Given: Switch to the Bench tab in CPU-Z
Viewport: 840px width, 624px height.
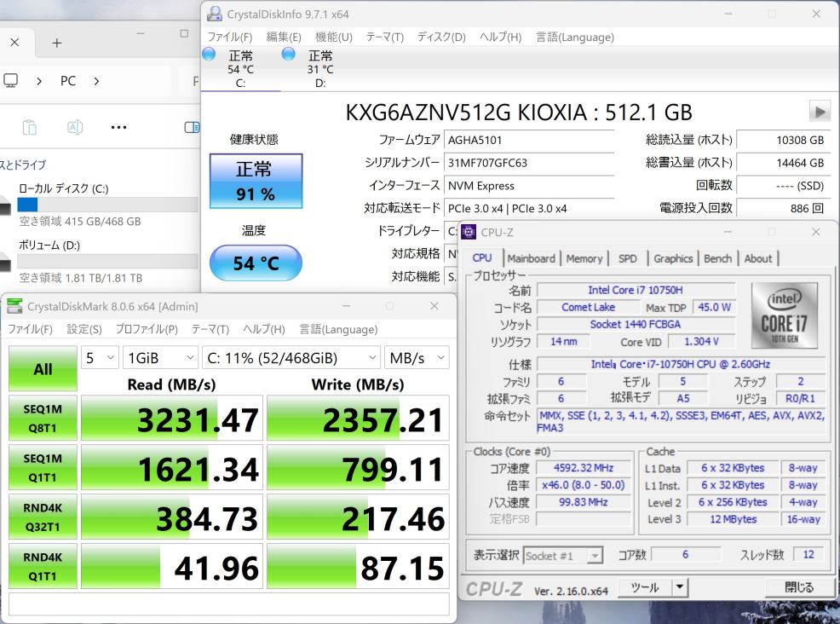Looking at the screenshot, I should [x=718, y=258].
